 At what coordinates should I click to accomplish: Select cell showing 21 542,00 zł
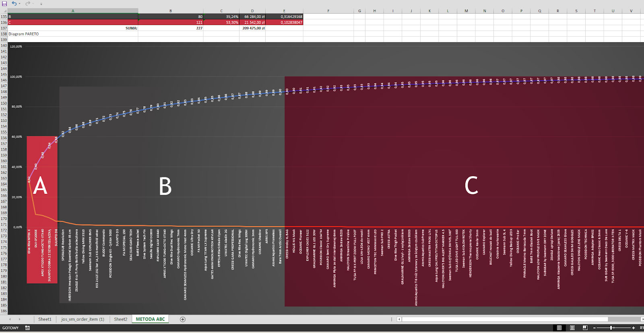tap(252, 23)
